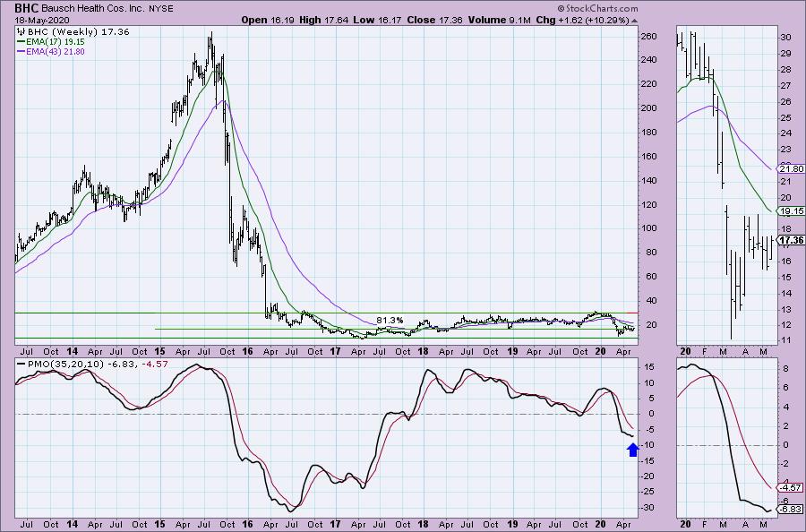Click the purple EMA(43) legend line swatch

tap(21, 52)
